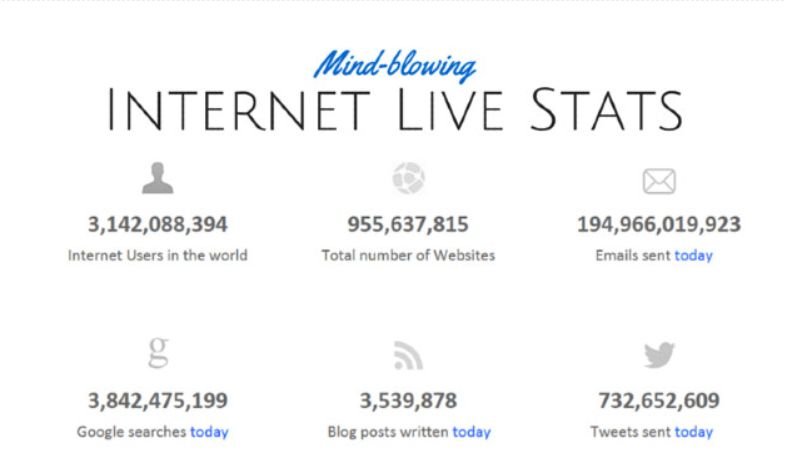Click the Google searches 'g' icon

tap(157, 353)
